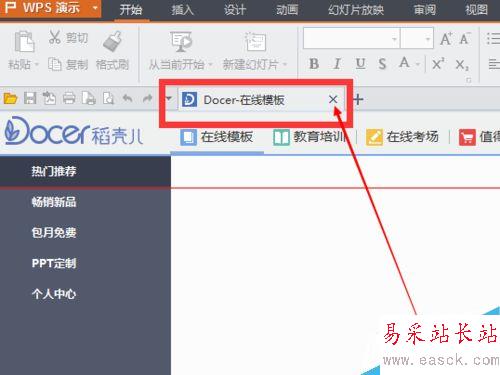This screenshot has width=500, height=375.
Task: Open the 插入 ribbon tab
Action: [182, 10]
